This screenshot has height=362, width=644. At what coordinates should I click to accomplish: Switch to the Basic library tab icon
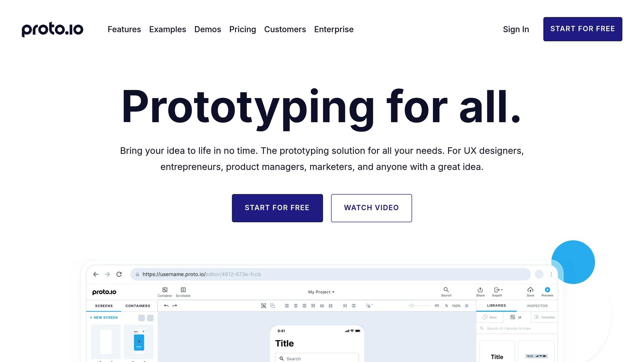tap(485, 317)
